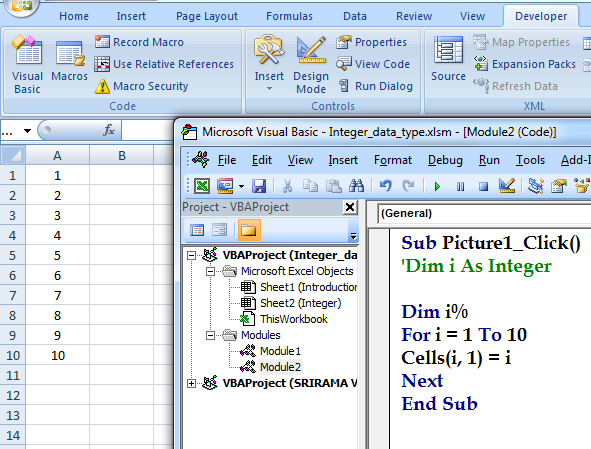The image size is (591, 449).
Task: Save the VBA project with disk icon
Action: point(259,186)
